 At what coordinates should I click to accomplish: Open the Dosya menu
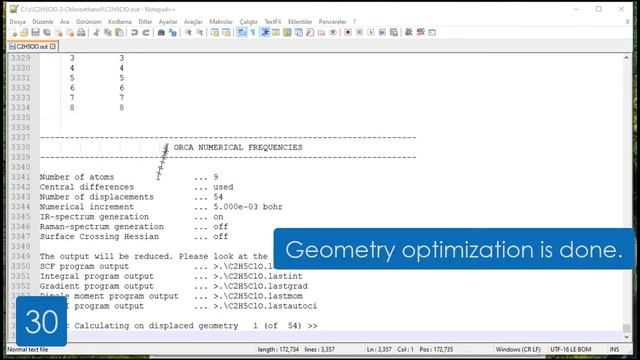click(18, 22)
